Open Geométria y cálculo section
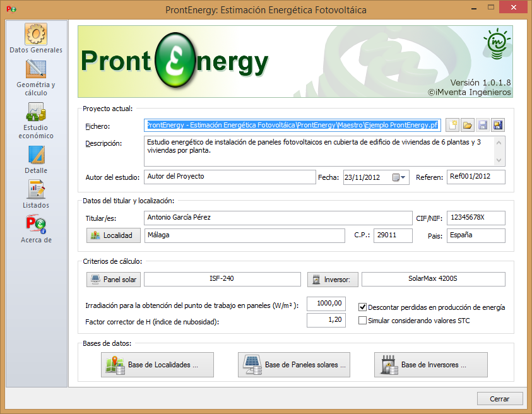 [36, 78]
